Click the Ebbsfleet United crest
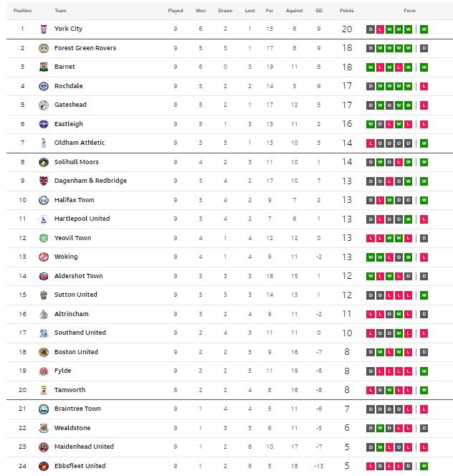The width and height of the screenshot is (453, 476). coord(43,466)
